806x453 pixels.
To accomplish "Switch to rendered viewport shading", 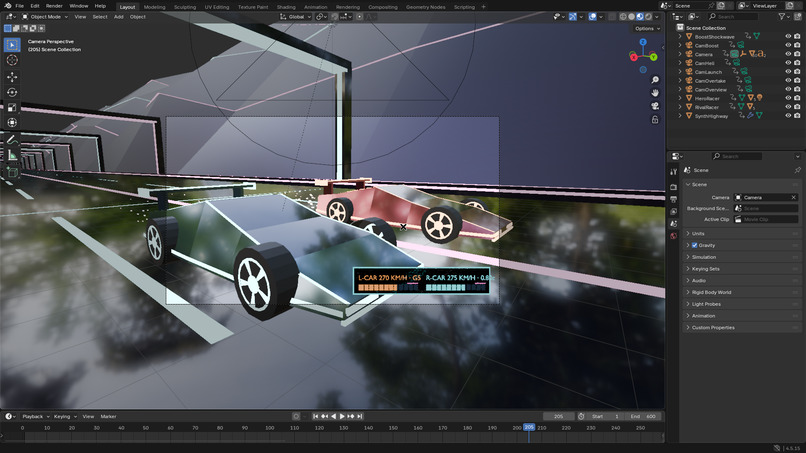I will point(648,17).
